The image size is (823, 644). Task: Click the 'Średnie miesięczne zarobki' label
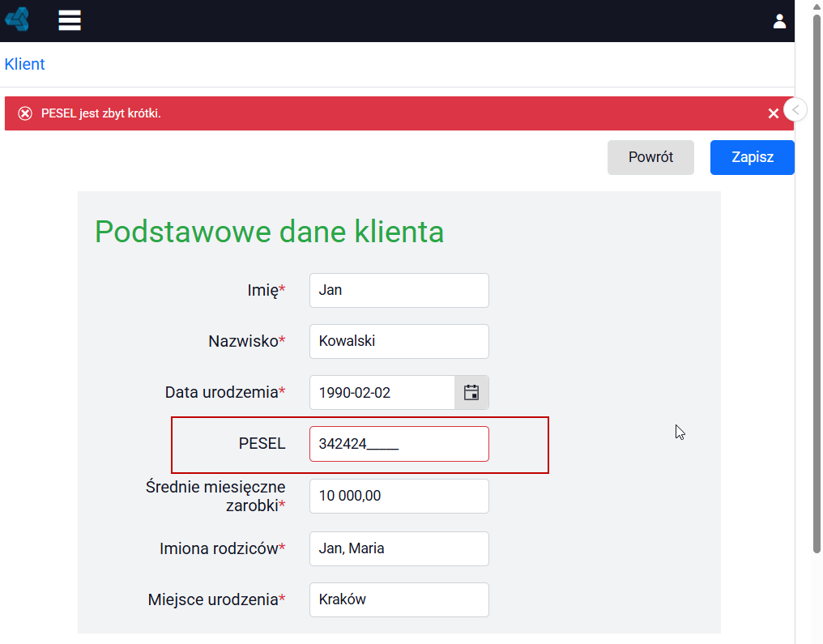pos(215,496)
